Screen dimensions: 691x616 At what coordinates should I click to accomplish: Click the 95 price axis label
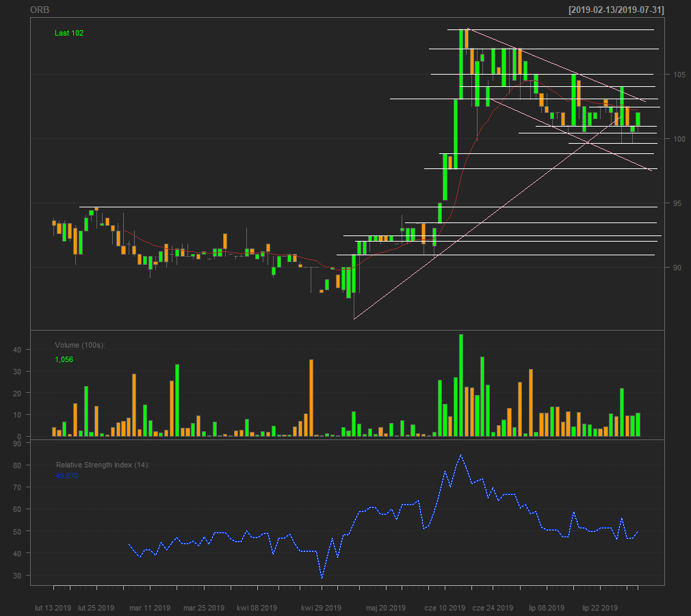coord(677,203)
